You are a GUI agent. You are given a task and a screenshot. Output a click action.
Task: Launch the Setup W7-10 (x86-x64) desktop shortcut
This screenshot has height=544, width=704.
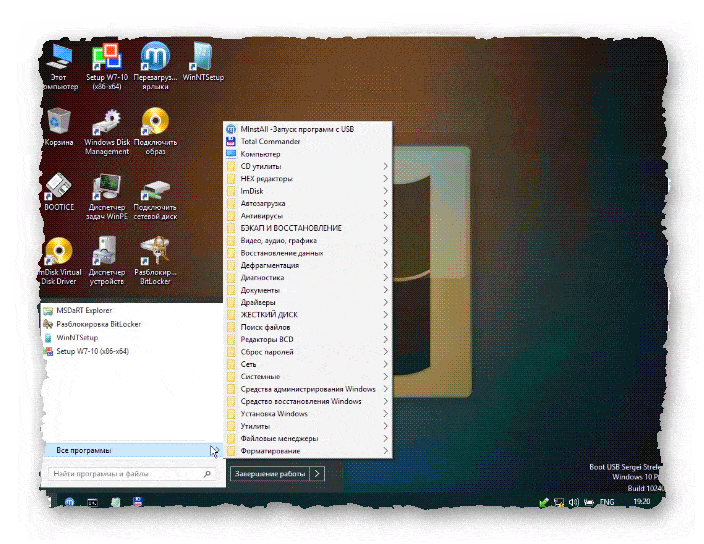[107, 66]
